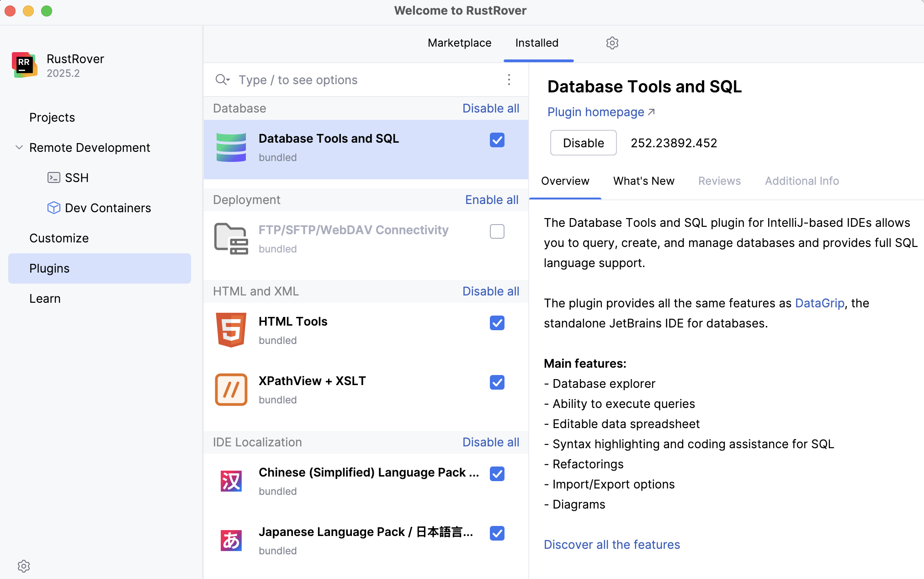Click the HTML Tools HTML5 shield icon

tap(231, 330)
